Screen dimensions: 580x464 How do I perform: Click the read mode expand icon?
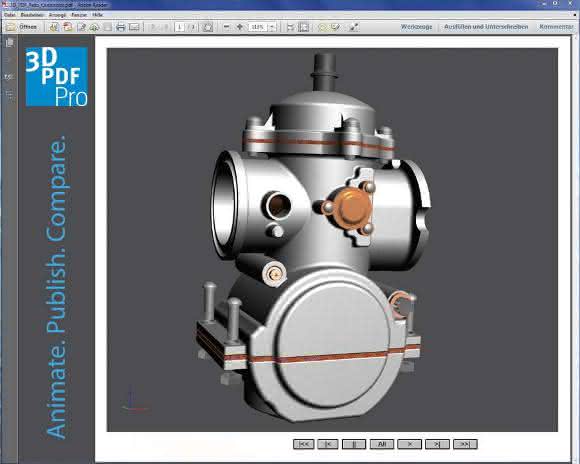click(x=354, y=27)
